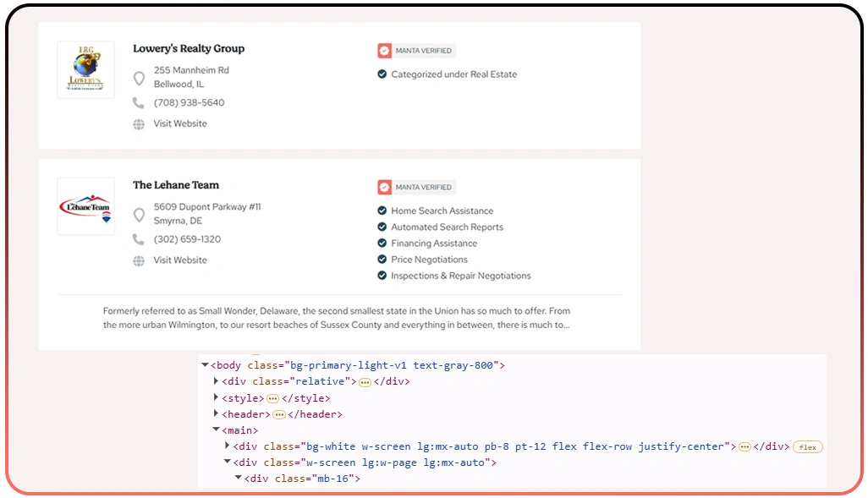868x498 pixels.
Task: Open Lowery's Realty Group listing title
Action: (189, 49)
